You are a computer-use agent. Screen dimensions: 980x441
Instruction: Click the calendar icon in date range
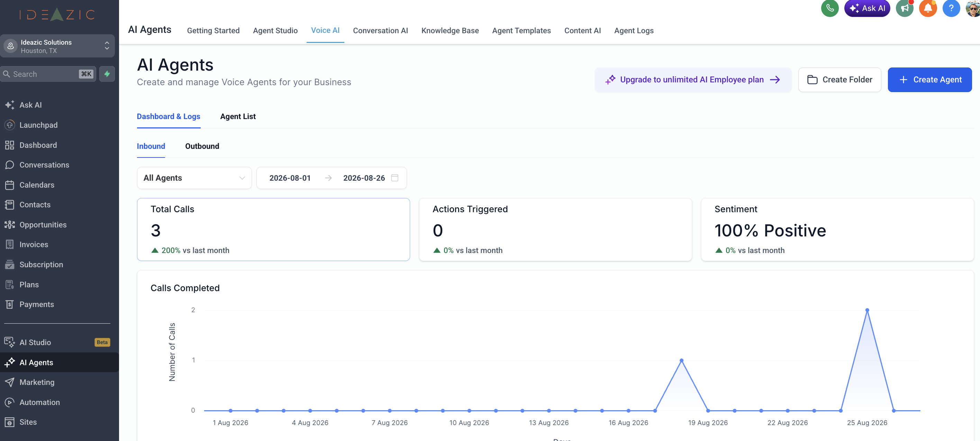[x=394, y=178]
